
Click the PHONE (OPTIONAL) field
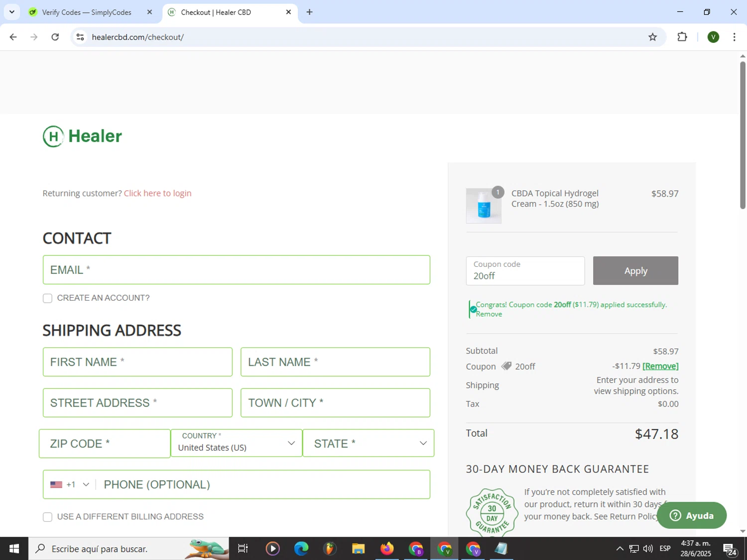264,484
